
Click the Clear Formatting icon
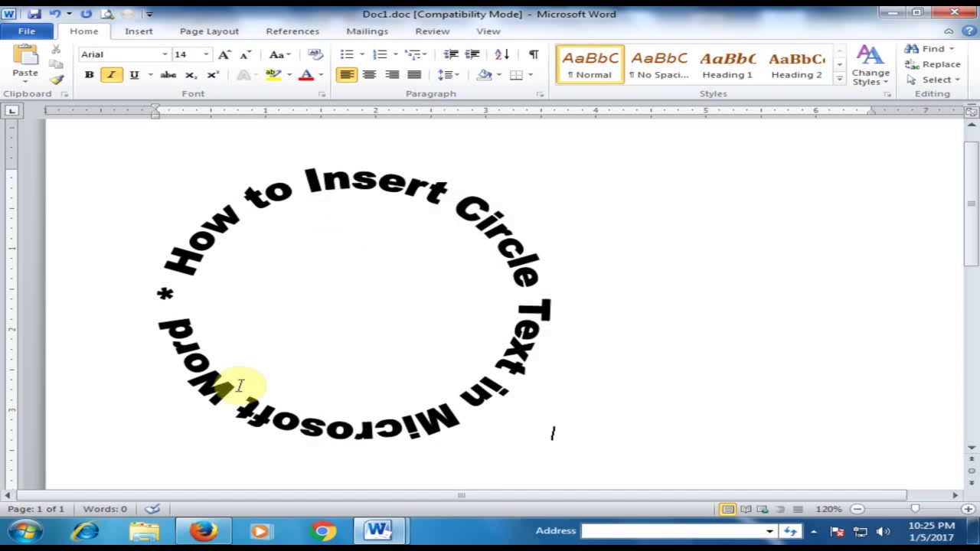coord(315,54)
